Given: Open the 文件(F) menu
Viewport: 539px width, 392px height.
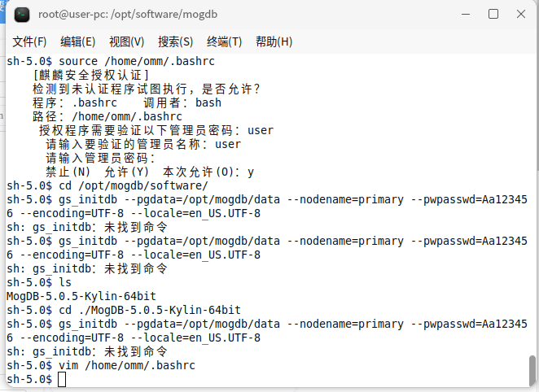Looking at the screenshot, I should 29,41.
